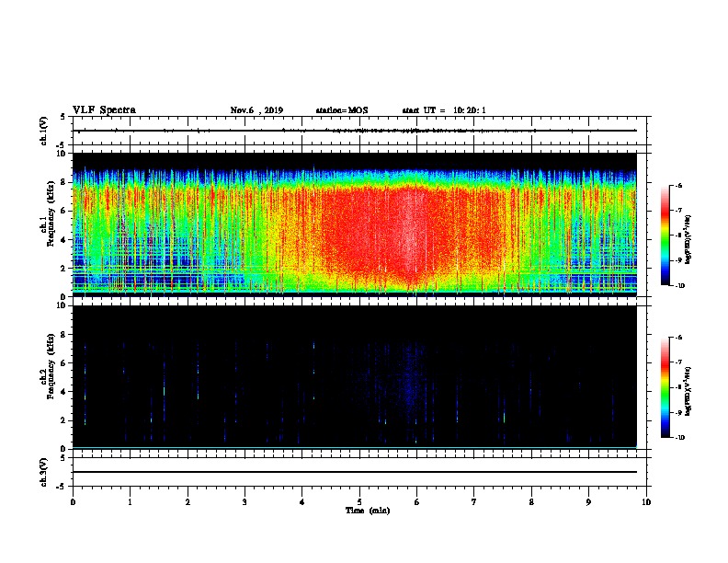Select the date text "Nov.6 , 2019"

click(256, 110)
